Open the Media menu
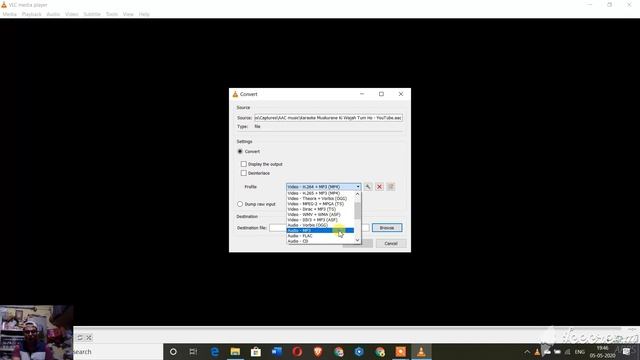This screenshot has width=640, height=360. coord(9,14)
